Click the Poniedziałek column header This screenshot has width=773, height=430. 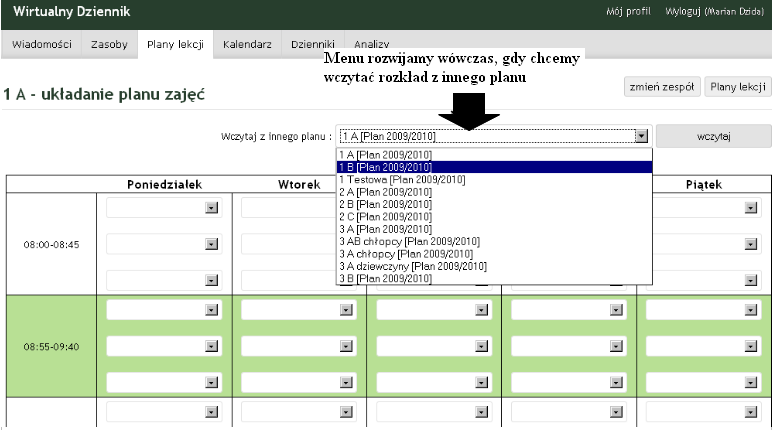164,184
